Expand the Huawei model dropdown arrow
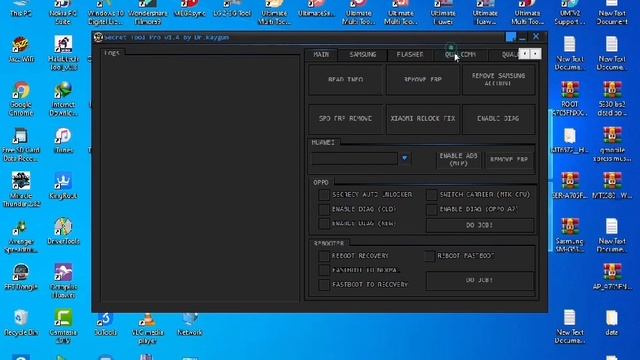 [x=404, y=158]
